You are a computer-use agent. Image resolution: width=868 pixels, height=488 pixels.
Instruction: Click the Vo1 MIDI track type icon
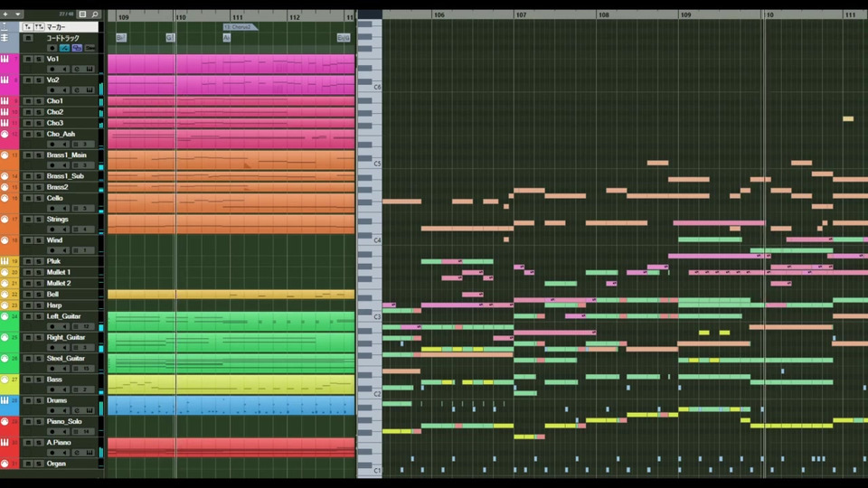point(5,59)
